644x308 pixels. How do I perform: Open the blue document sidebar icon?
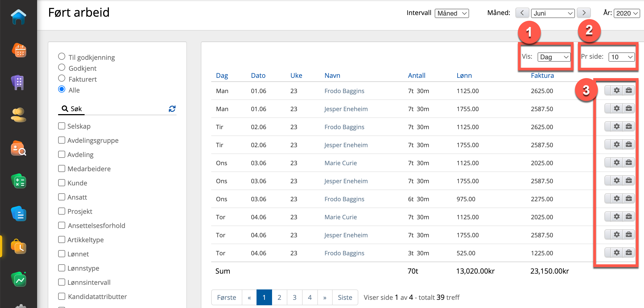(19, 214)
